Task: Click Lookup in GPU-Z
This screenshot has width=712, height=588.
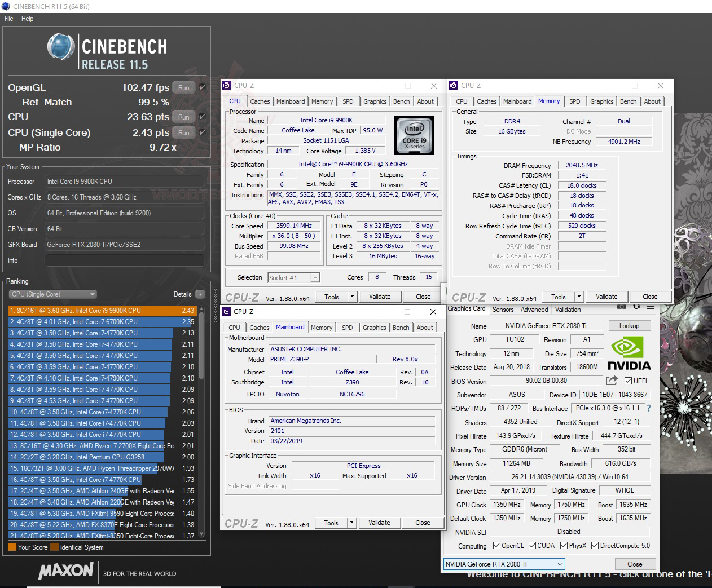Action: click(x=629, y=326)
